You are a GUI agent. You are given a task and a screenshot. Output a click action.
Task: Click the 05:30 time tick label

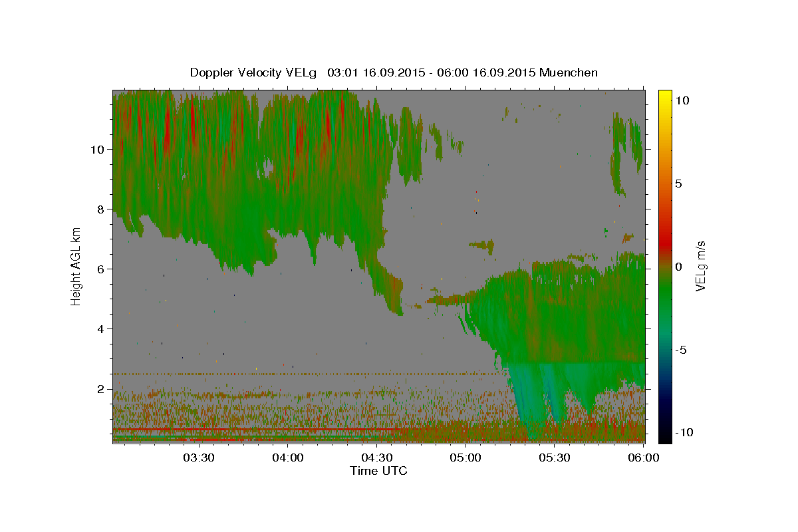tap(554, 458)
